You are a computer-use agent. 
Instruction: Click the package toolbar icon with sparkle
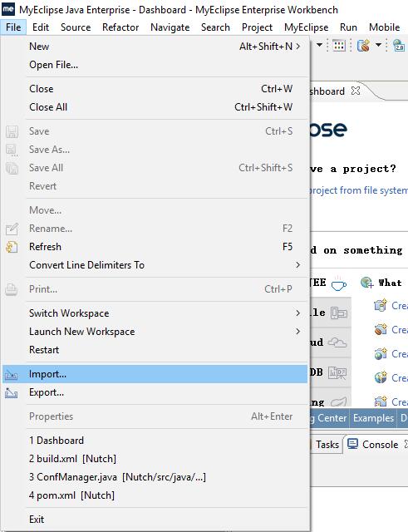(x=363, y=46)
